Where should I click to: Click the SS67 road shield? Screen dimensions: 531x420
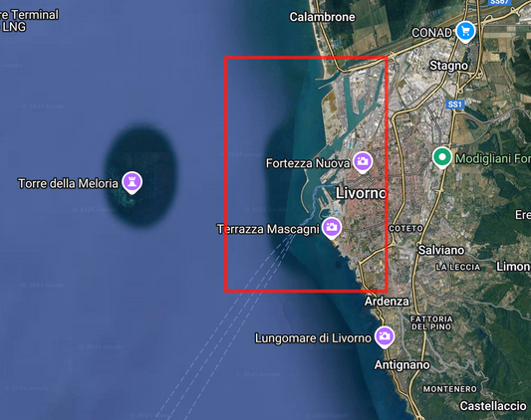(x=499, y=2)
